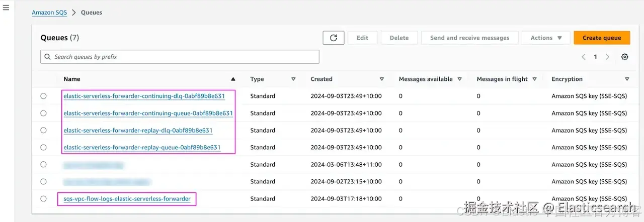Image resolution: width=644 pixels, height=222 pixels.
Task: Sort ascending by Name column arrow
Action: pyautogui.click(x=233, y=79)
